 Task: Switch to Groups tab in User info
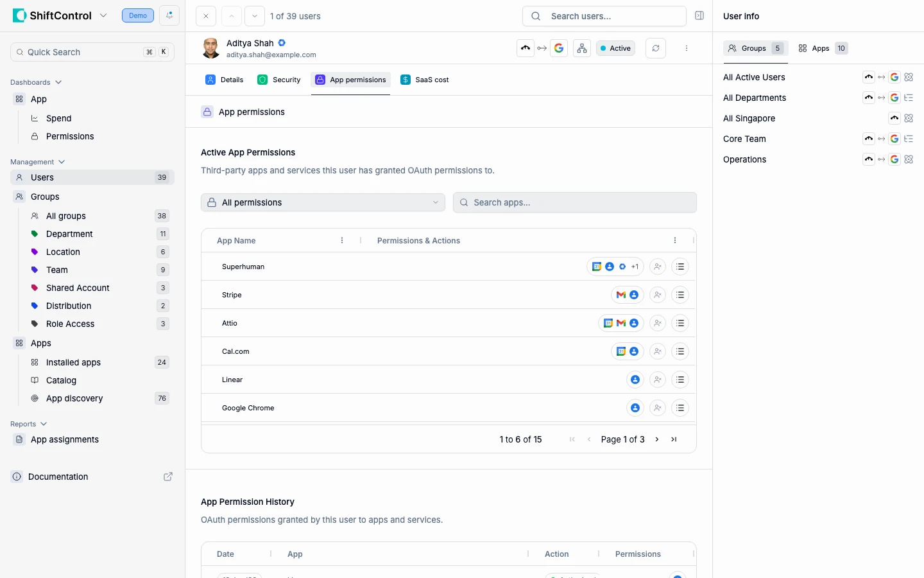(755, 48)
